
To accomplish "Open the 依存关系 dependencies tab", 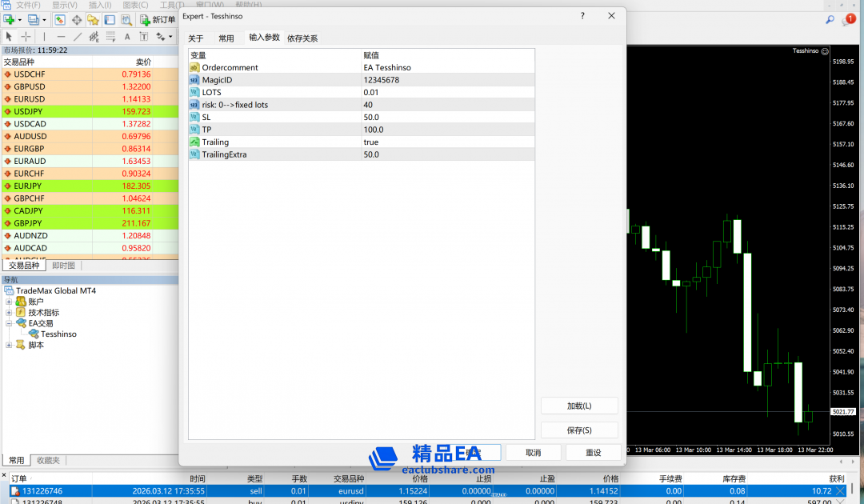I will tap(302, 38).
